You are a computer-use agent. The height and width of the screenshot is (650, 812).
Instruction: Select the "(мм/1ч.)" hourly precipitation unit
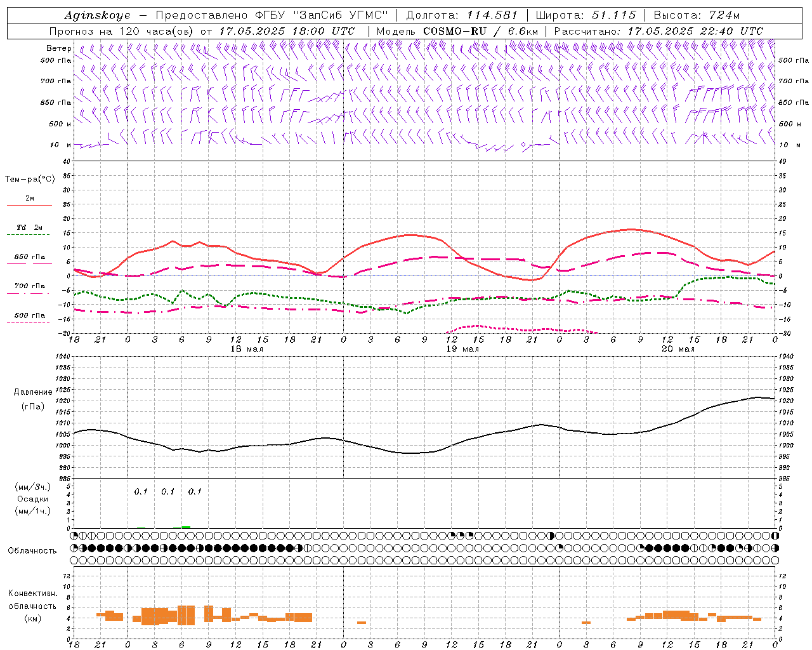pyautogui.click(x=32, y=511)
